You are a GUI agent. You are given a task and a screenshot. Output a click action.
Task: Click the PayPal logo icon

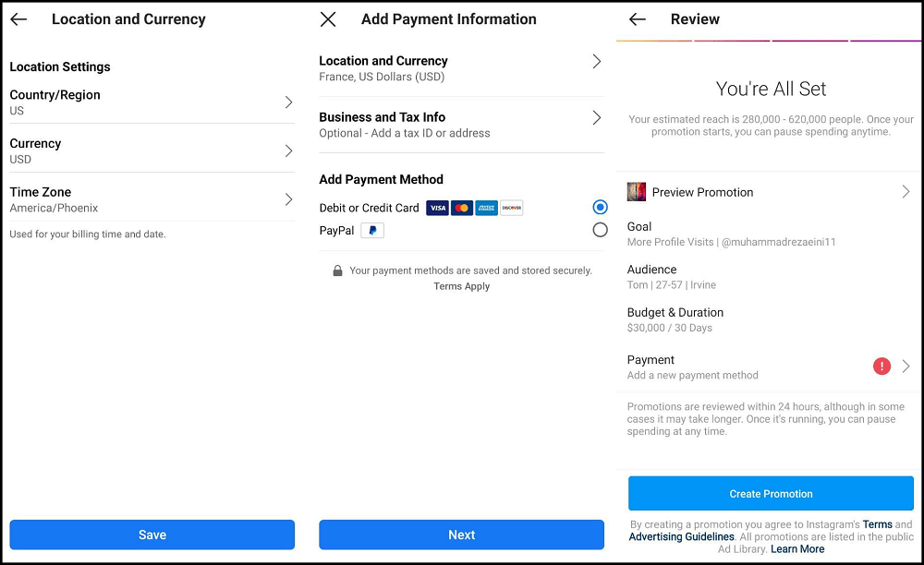point(372,231)
